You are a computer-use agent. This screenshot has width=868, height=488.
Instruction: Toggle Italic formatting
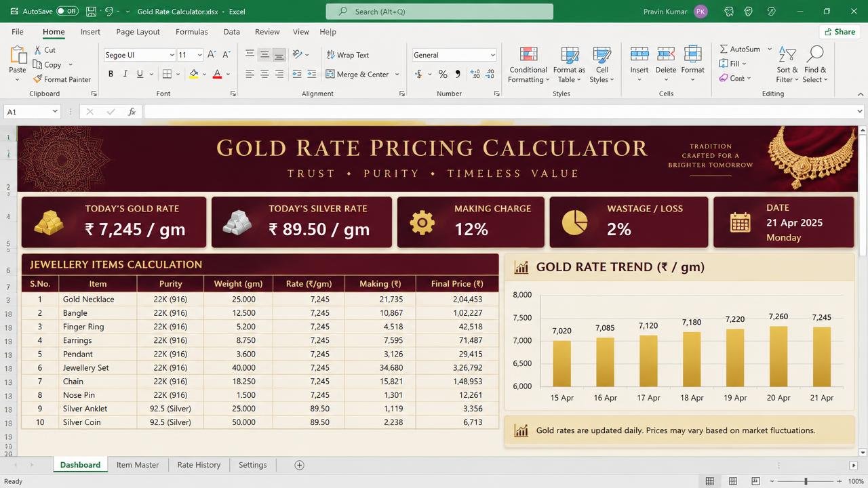point(125,74)
